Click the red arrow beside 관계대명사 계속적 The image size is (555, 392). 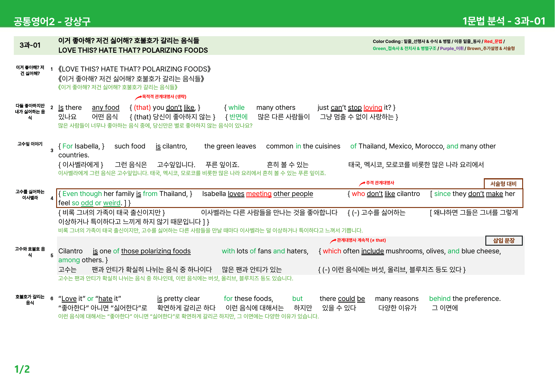coord(333,241)
